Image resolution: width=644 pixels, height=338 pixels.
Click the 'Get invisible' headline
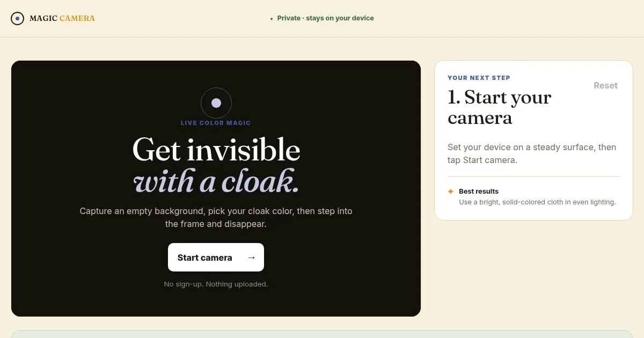[216, 150]
